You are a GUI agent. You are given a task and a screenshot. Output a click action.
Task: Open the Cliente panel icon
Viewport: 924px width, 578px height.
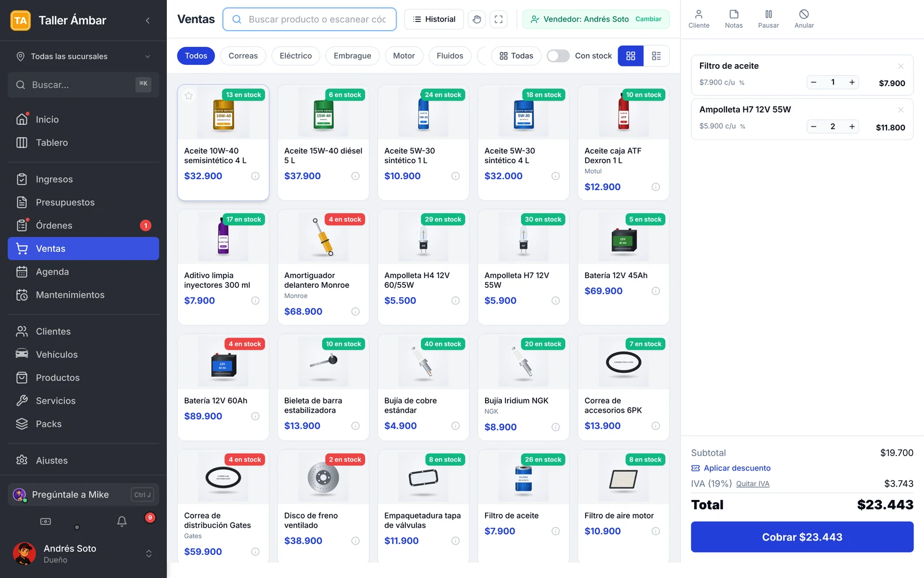point(699,18)
